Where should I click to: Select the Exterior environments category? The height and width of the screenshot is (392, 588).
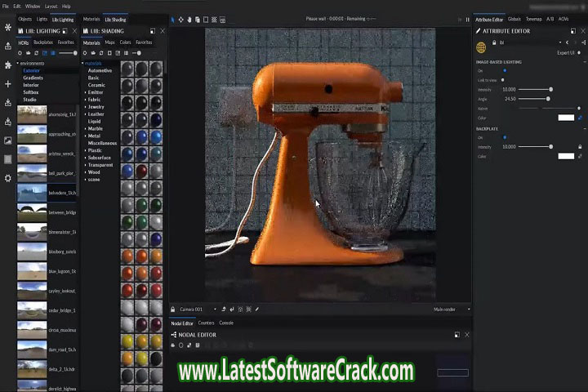tap(31, 70)
